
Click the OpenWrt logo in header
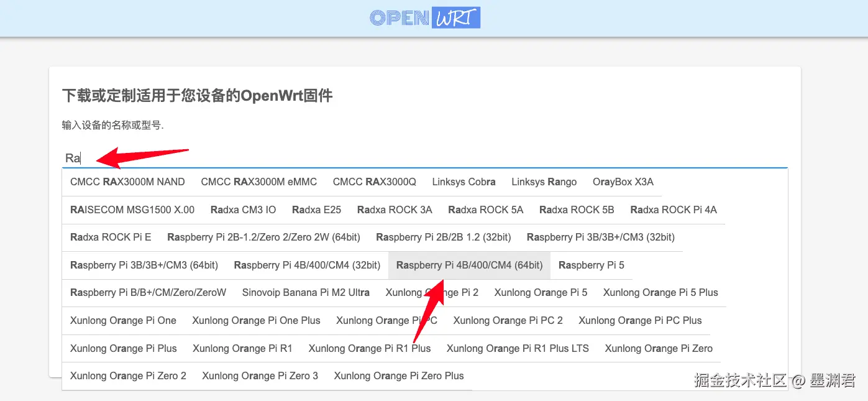click(x=425, y=17)
